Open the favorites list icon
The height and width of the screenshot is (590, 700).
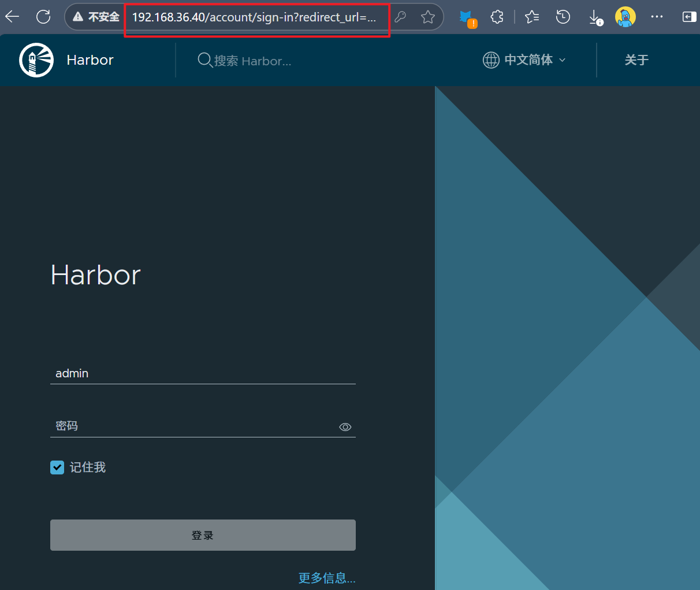coord(532,17)
